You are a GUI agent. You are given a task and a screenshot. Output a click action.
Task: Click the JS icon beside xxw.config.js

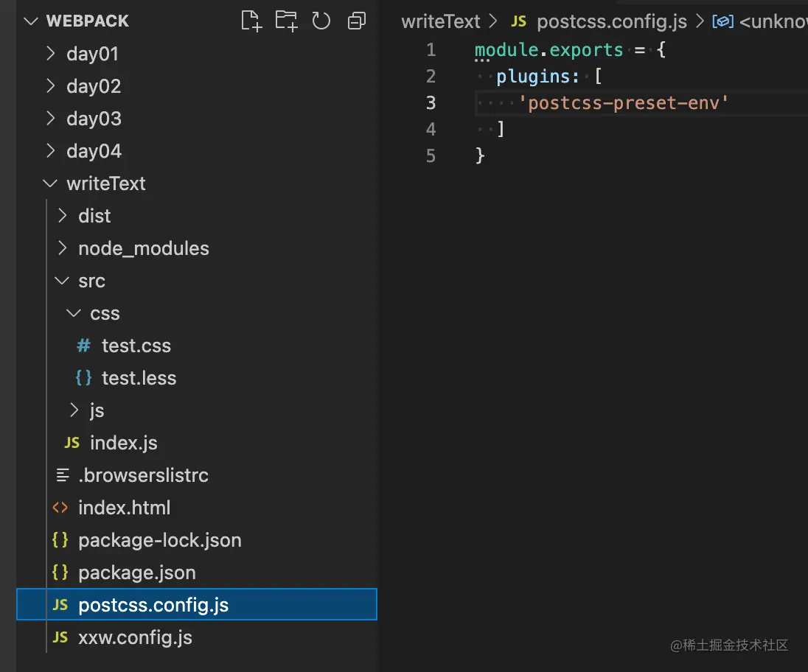coord(60,637)
